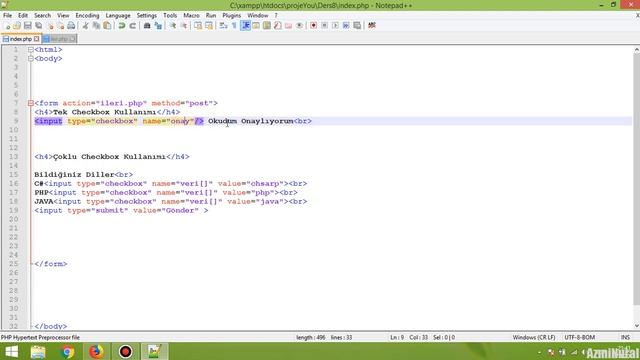Click the Paste clipboard icon
This screenshot has width=640, height=360.
tap(107, 26)
